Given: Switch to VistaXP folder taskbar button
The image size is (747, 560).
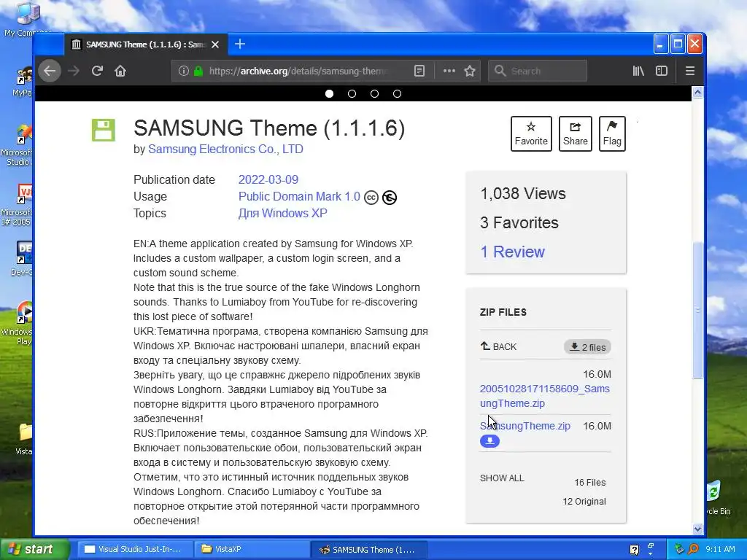Looking at the screenshot, I should pos(251,550).
